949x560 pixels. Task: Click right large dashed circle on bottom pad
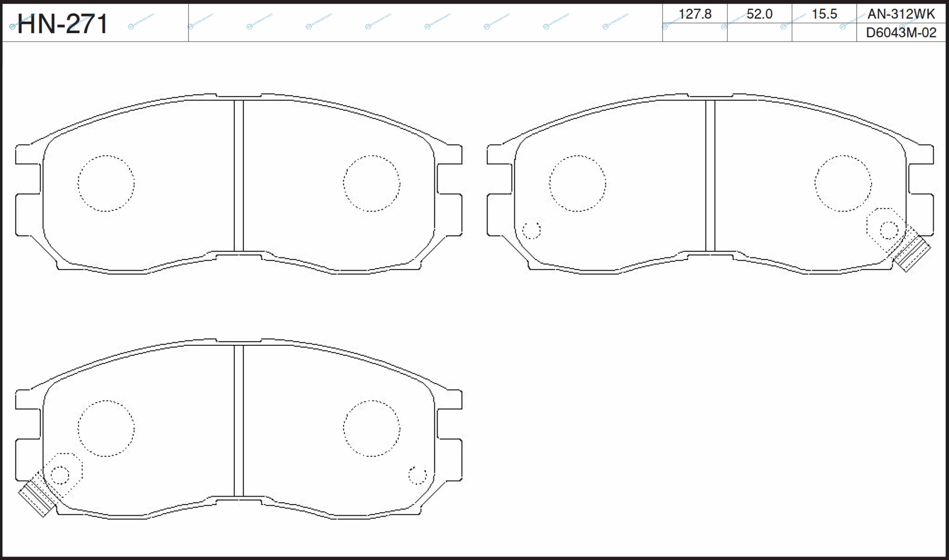click(x=372, y=428)
